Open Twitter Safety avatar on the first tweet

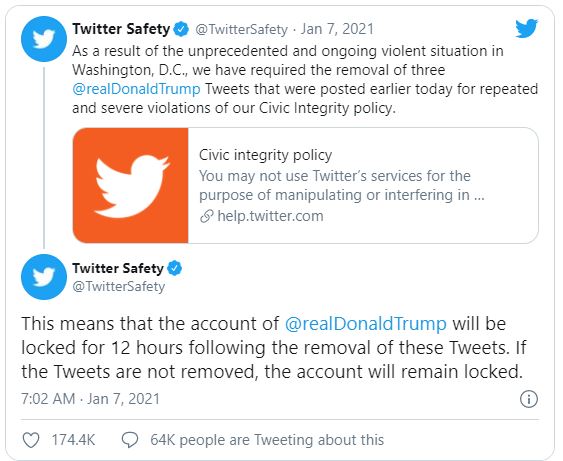[44, 39]
